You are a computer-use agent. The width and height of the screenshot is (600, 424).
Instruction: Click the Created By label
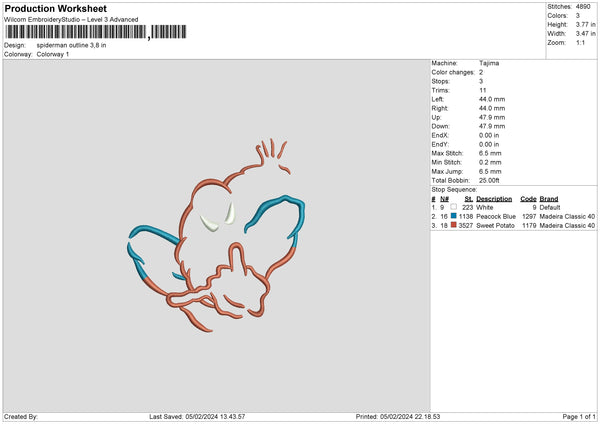click(21, 417)
